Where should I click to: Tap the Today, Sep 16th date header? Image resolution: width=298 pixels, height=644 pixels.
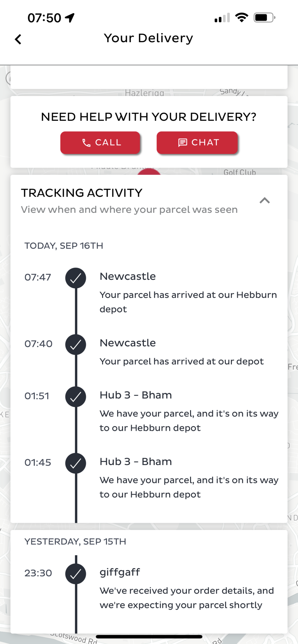click(x=64, y=246)
